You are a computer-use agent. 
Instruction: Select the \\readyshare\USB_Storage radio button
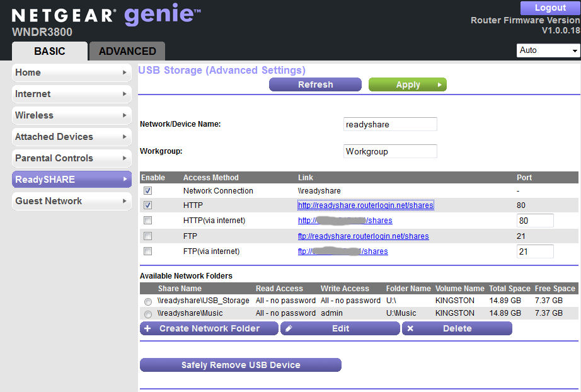coord(148,301)
